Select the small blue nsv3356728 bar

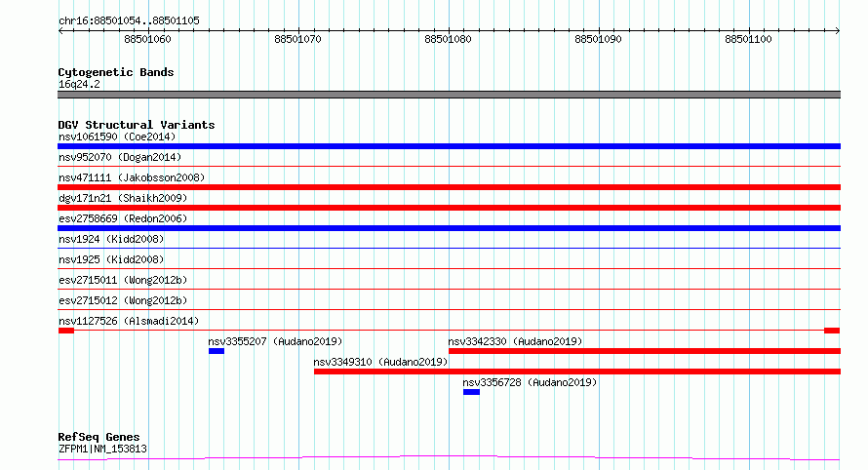pos(472,392)
